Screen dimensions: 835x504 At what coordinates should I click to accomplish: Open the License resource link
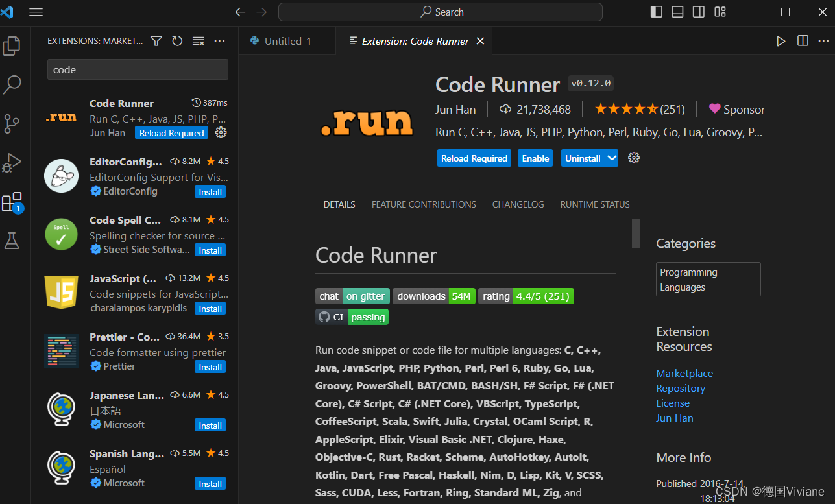pos(673,403)
